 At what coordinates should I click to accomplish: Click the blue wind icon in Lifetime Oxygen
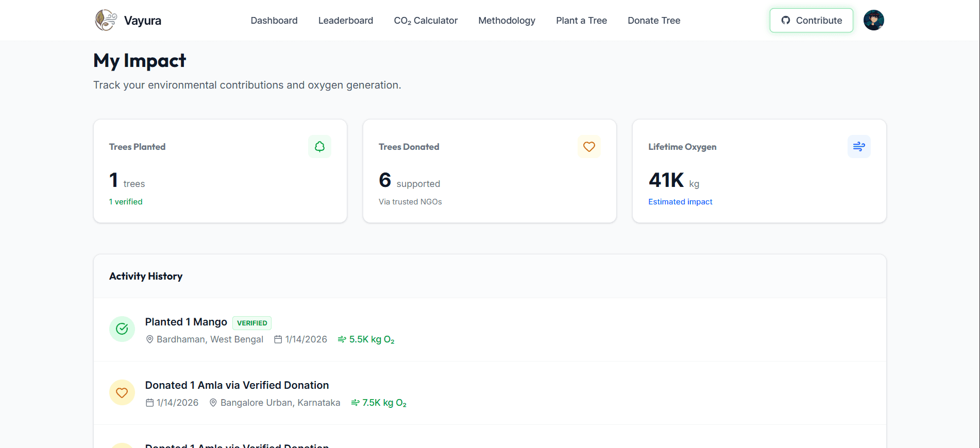(858, 147)
